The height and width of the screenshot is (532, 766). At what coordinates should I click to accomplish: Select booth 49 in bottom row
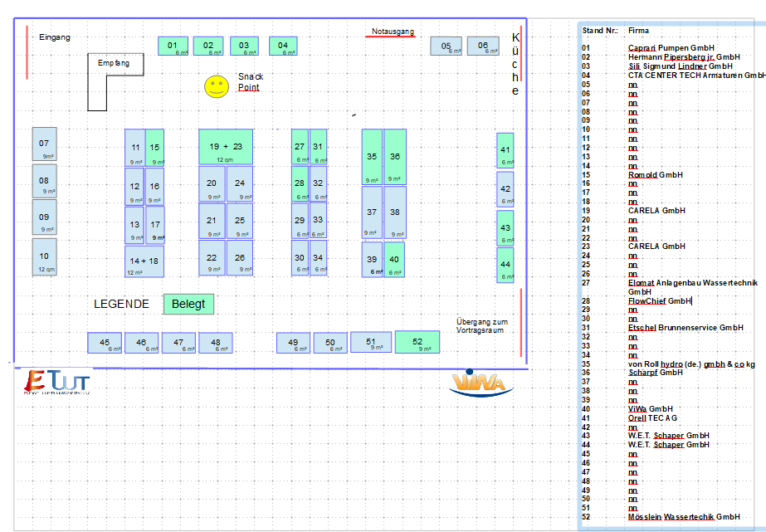[x=293, y=343]
